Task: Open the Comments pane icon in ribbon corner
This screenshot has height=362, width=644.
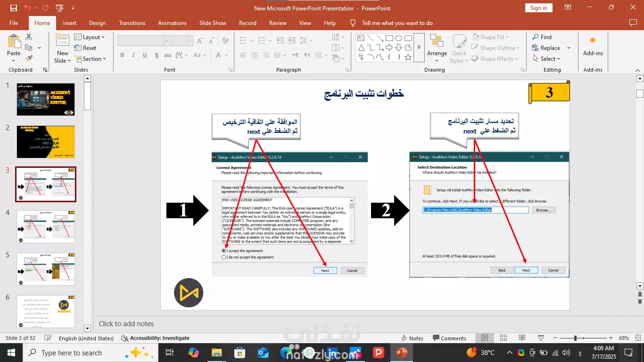Action: (633, 23)
